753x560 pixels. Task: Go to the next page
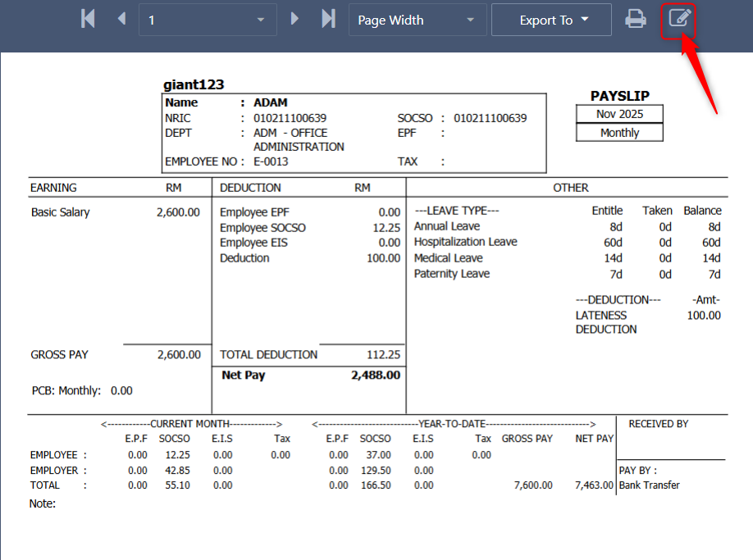click(x=294, y=19)
